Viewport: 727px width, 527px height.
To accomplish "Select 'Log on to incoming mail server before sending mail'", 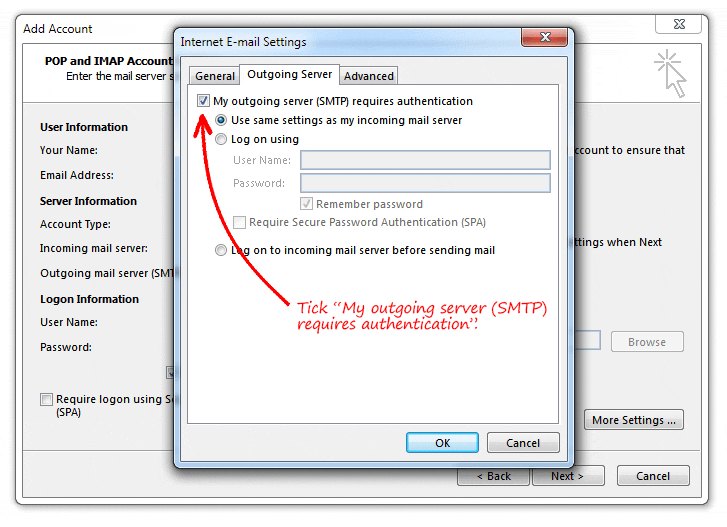I will pos(221,251).
